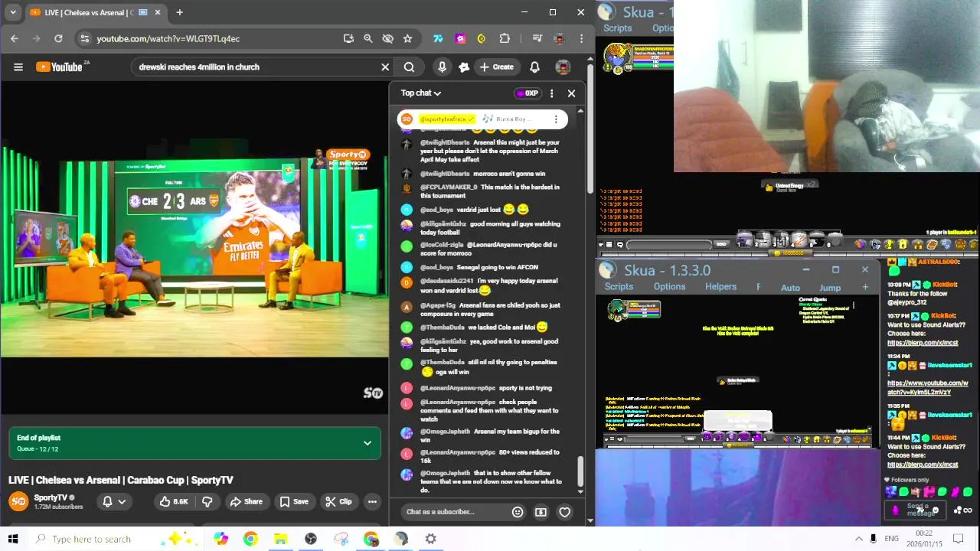Open the YouTube hamburger guide menu

[18, 67]
